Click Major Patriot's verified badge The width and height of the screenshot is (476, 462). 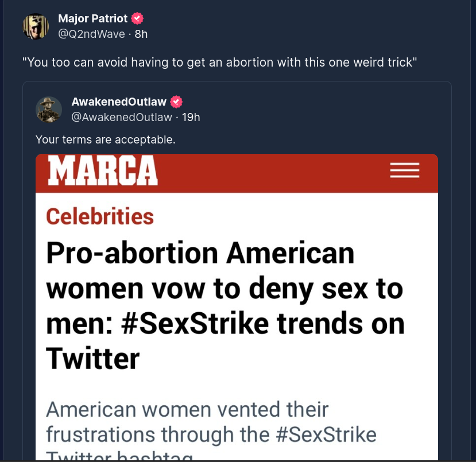(137, 19)
